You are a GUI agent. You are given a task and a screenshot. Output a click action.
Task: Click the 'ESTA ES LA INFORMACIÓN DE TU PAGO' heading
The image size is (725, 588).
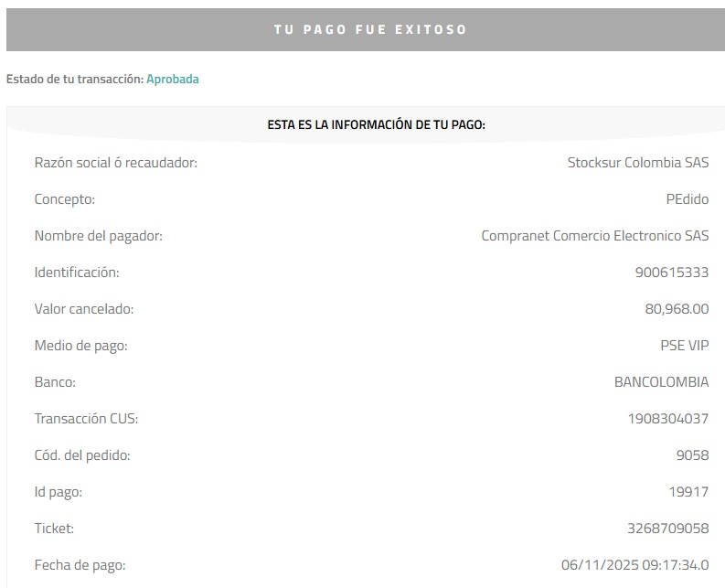(377, 125)
